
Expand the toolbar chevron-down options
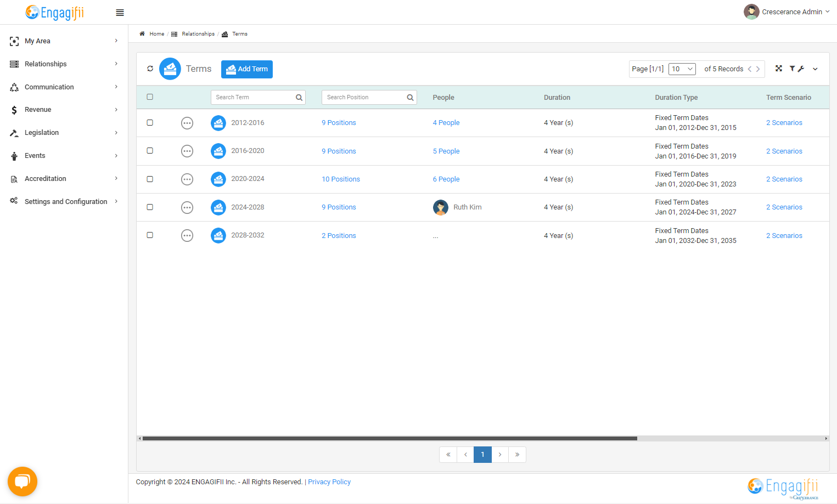pyautogui.click(x=815, y=69)
